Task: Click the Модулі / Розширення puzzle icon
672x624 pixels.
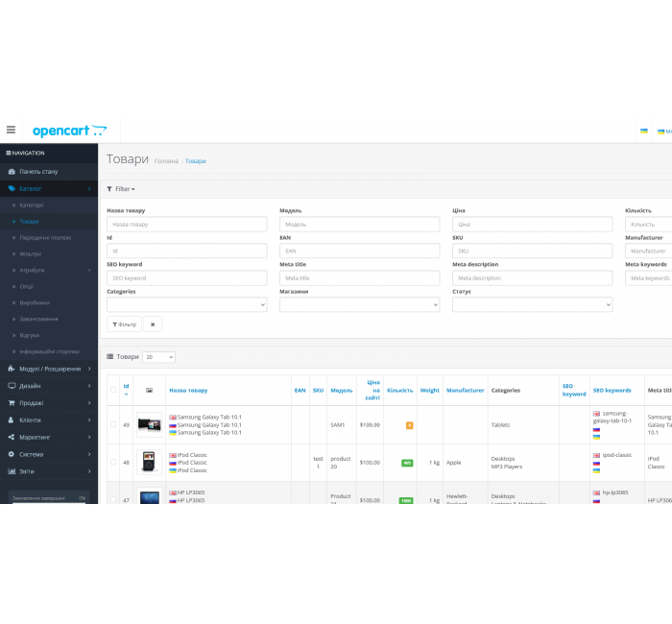Action: tap(12, 369)
